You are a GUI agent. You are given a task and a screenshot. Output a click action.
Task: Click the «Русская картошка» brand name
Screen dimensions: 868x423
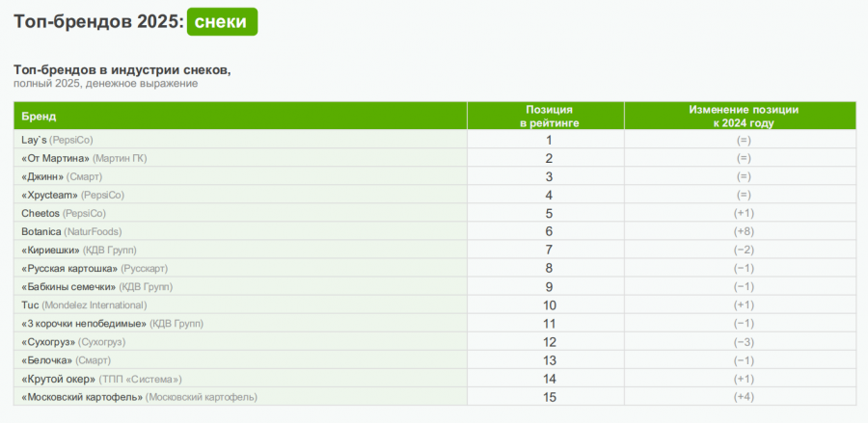tap(68, 268)
